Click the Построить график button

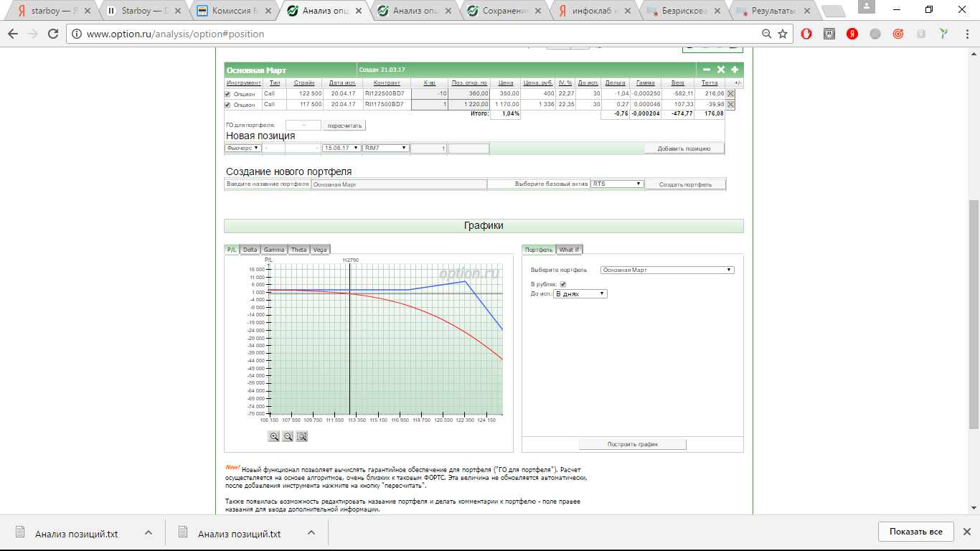(x=633, y=444)
